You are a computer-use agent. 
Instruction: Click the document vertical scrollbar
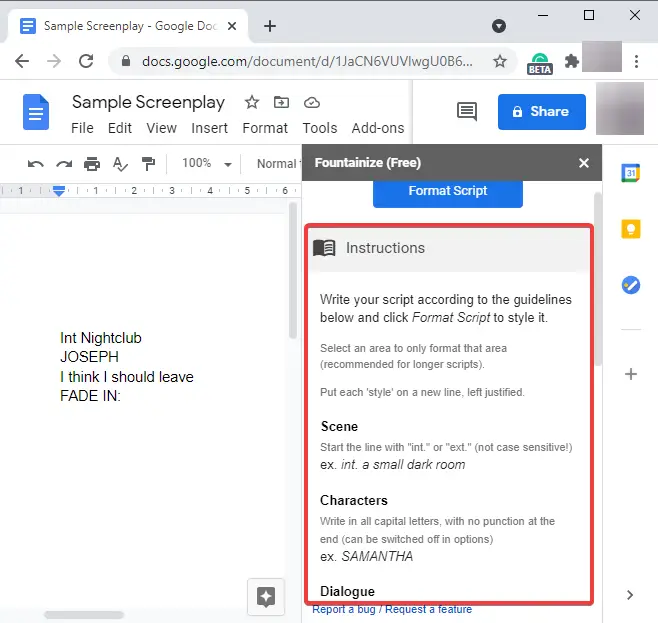coord(293,271)
